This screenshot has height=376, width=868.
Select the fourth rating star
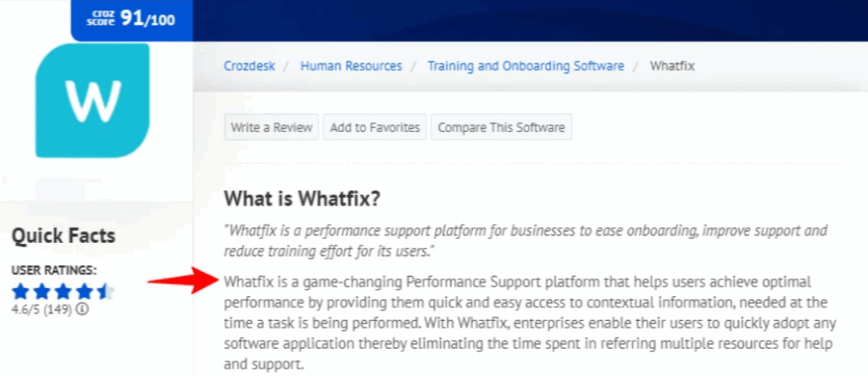83,293
